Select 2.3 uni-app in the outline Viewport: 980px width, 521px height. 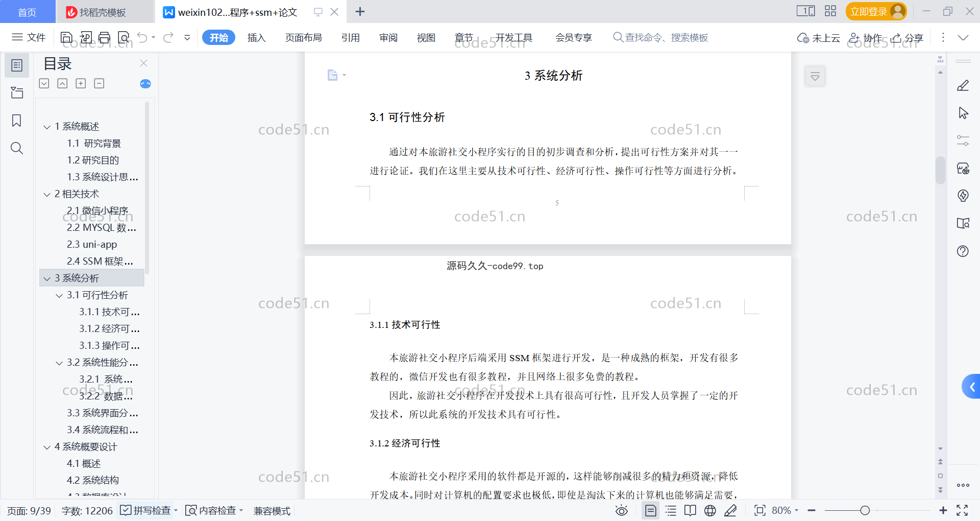pos(92,245)
